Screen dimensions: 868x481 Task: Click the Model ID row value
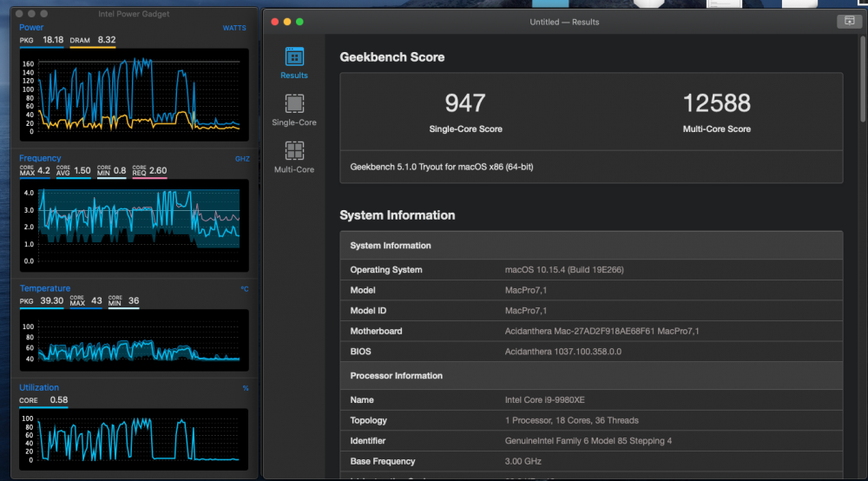pyautogui.click(x=525, y=311)
